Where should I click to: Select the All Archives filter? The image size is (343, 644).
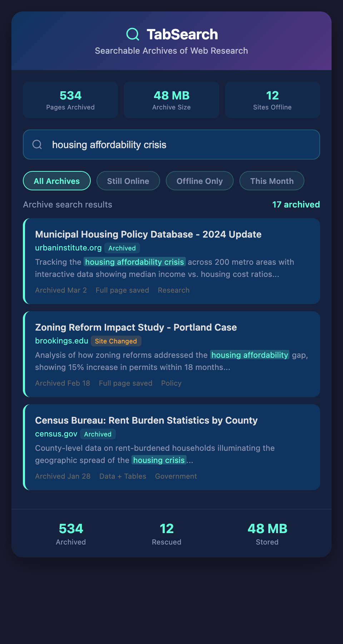coord(57,181)
